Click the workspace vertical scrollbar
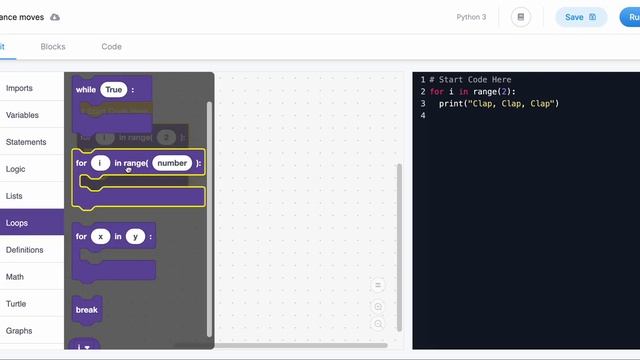This screenshot has width=640, height=360. point(399,247)
